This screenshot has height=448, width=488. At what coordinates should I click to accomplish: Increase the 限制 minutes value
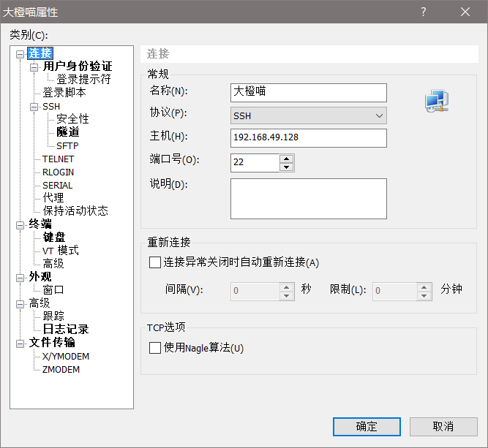click(x=424, y=287)
